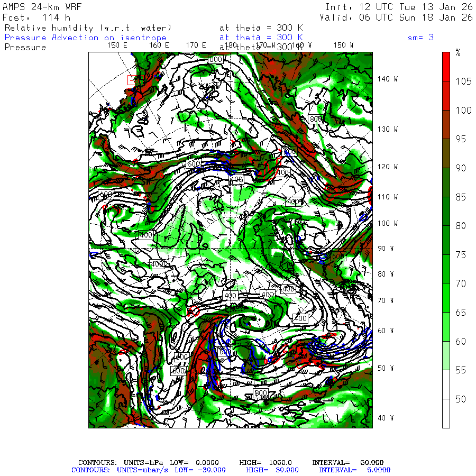Image resolution: width=476 pixels, height=476 pixels.
Task: Click the bright red colorbar segment above 105
Action: (x=446, y=67)
